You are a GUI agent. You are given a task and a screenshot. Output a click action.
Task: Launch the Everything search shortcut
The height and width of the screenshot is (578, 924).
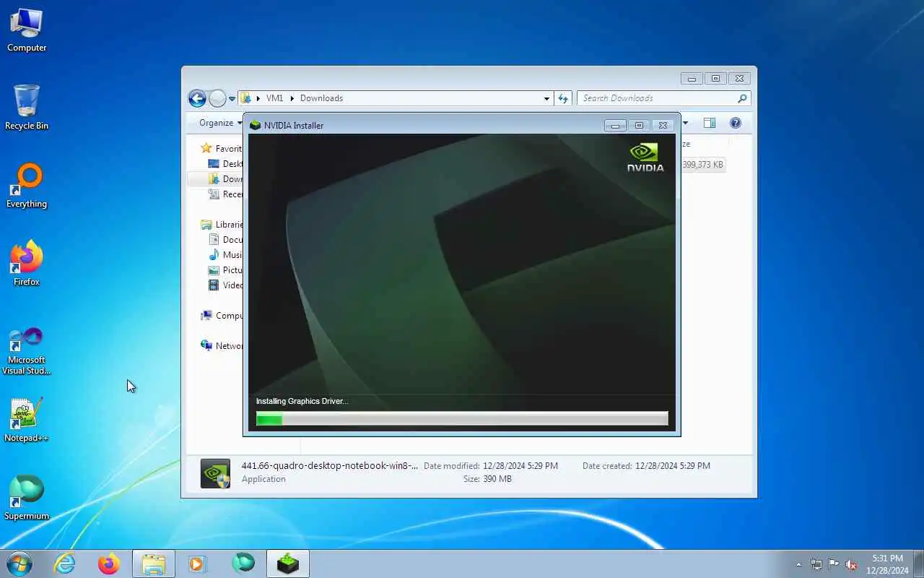(27, 186)
